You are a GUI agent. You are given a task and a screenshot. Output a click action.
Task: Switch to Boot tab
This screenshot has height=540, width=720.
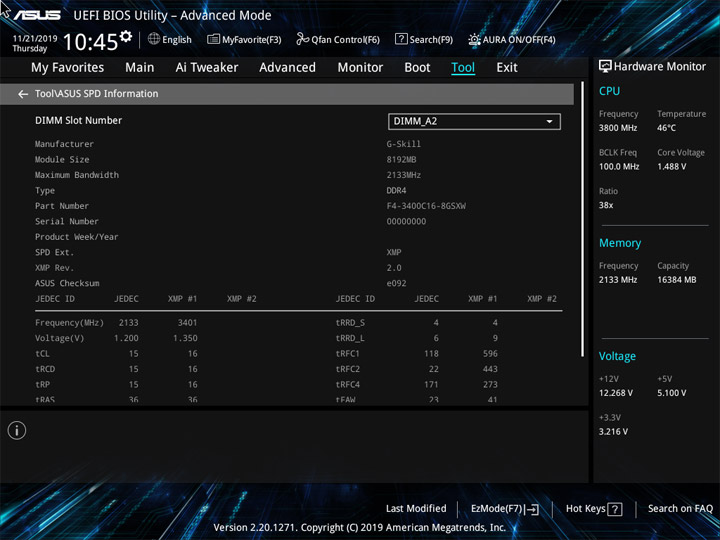tap(417, 68)
